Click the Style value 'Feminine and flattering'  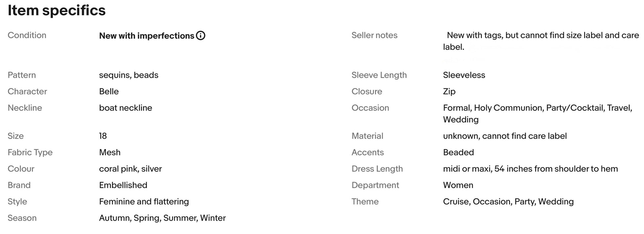pyautogui.click(x=144, y=202)
